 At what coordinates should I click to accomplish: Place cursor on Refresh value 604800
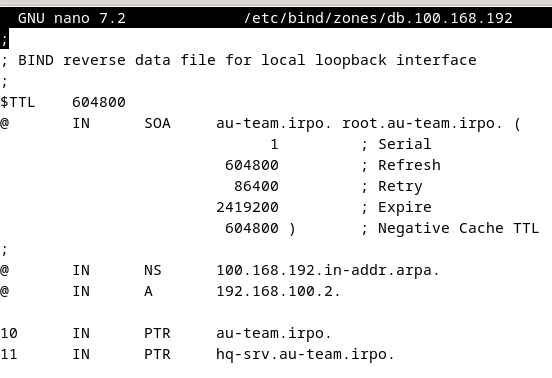(252, 165)
